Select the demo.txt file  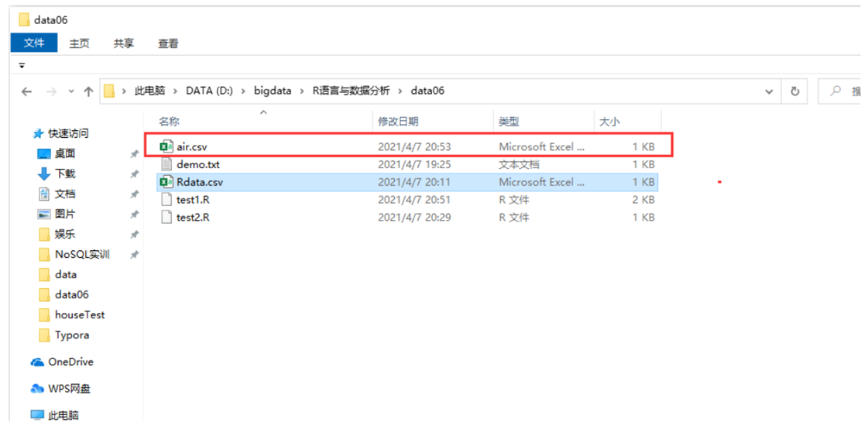coord(408,164)
